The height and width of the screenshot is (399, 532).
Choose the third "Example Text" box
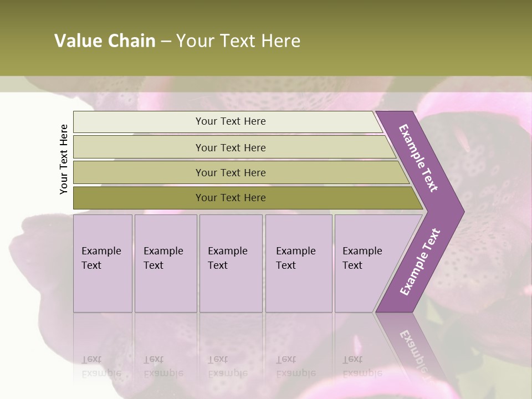230,263
